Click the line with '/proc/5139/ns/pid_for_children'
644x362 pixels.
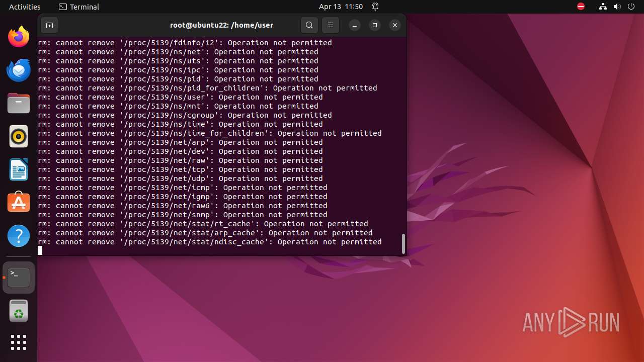click(207, 88)
